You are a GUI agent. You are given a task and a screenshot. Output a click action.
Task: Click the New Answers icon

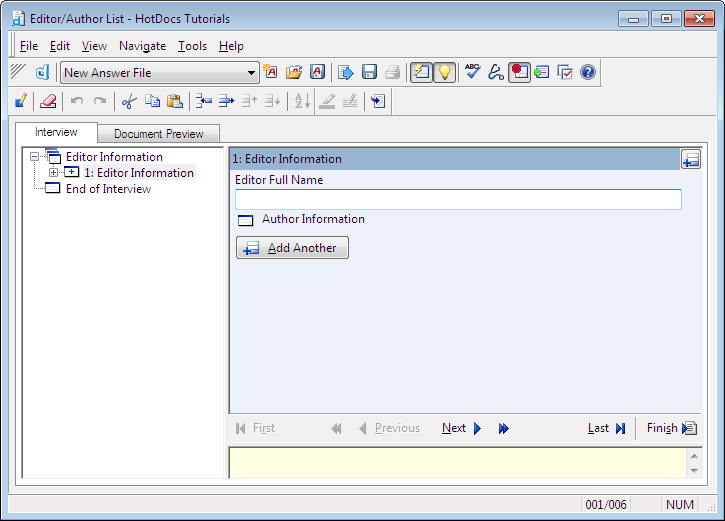(x=270, y=72)
